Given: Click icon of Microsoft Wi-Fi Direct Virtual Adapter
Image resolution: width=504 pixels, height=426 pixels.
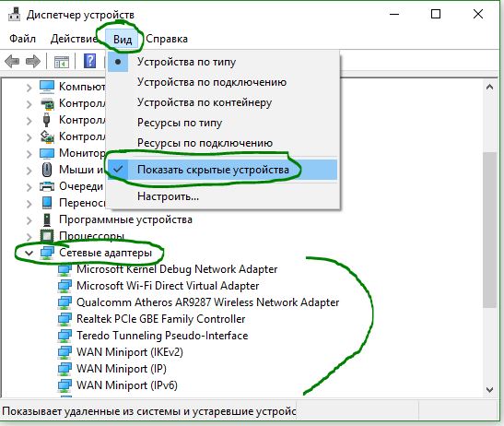Looking at the screenshot, I should coord(64,286).
